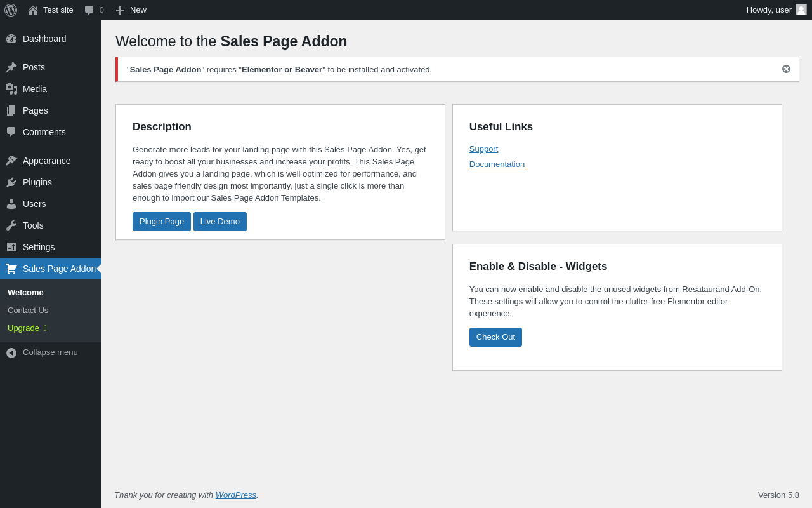Open Tools menu item
The width and height of the screenshot is (812, 508).
51,225
